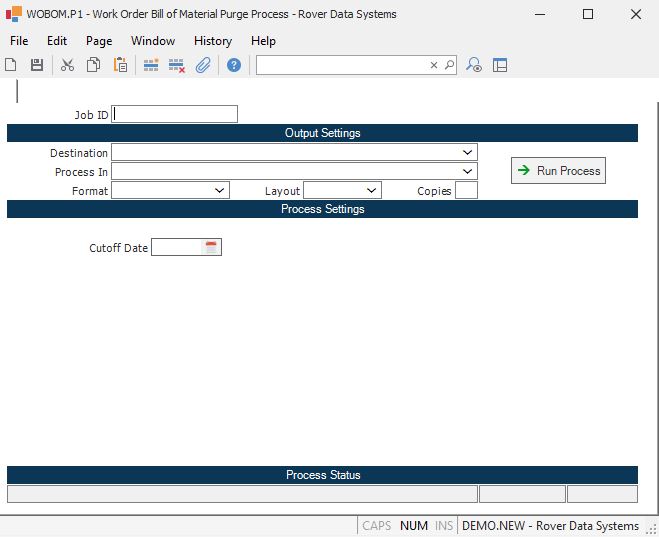Viewport: 659px width, 537px height.
Task: Click the Copy icon in toolbar
Action: point(93,65)
